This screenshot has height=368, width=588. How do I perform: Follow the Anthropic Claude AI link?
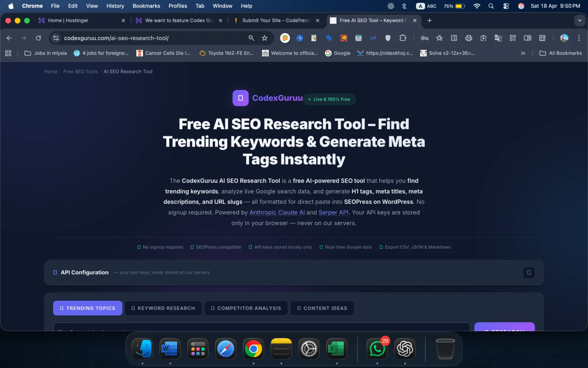(x=277, y=212)
